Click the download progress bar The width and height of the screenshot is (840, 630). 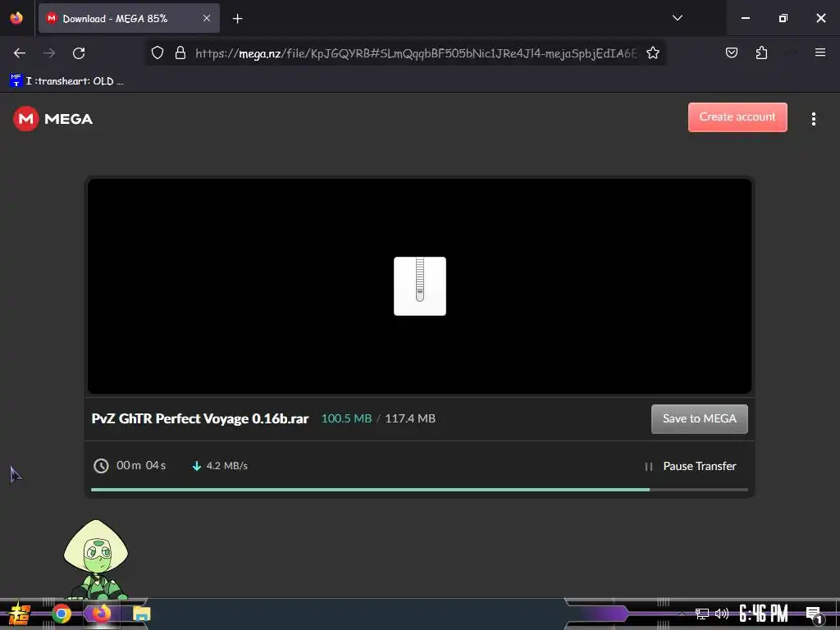tap(419, 489)
